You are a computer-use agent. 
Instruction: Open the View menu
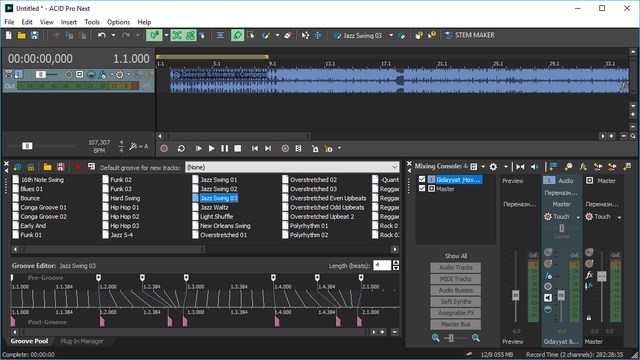[x=47, y=22]
